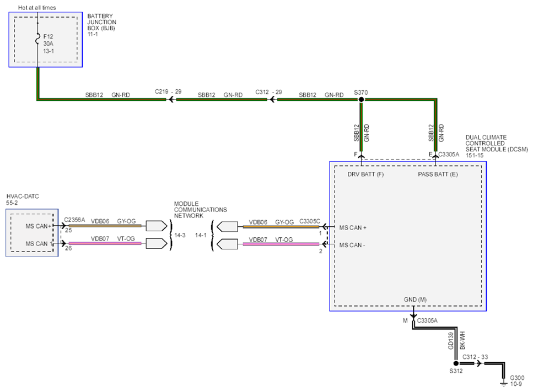Select off-page arrow feeding C3305C VDB07 wire
The height and width of the screenshot is (392, 533).
[227, 244]
